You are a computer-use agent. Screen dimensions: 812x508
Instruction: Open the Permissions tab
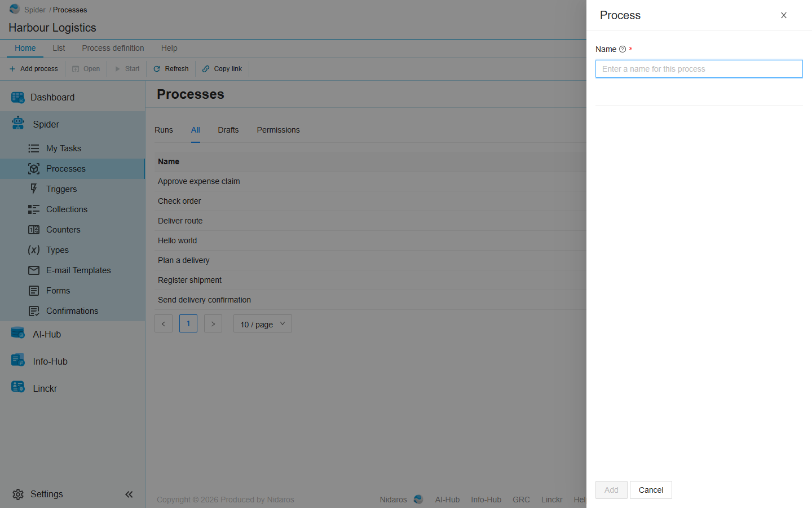pos(279,130)
